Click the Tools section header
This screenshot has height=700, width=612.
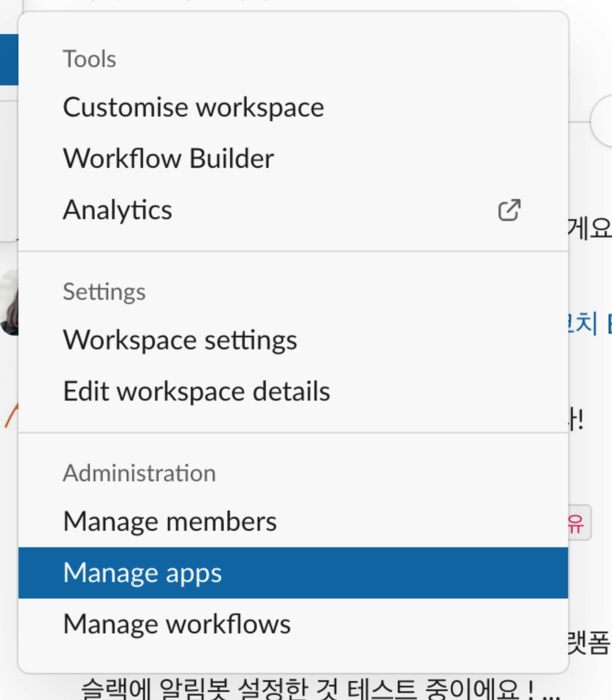click(89, 59)
